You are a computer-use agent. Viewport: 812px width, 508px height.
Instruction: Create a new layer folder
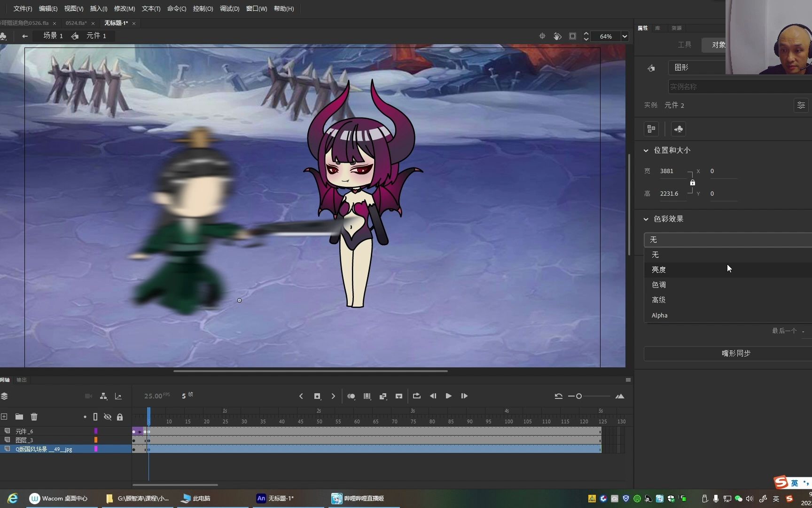(19, 417)
